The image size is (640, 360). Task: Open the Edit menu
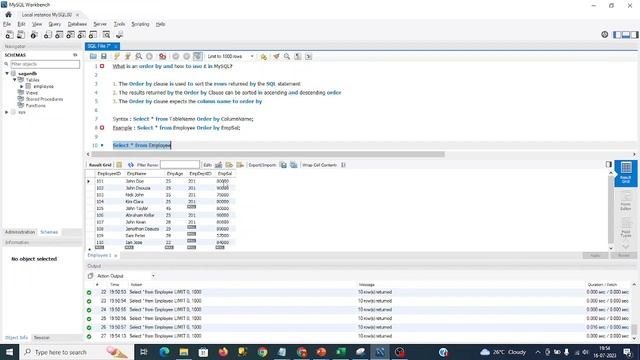pos(21,24)
